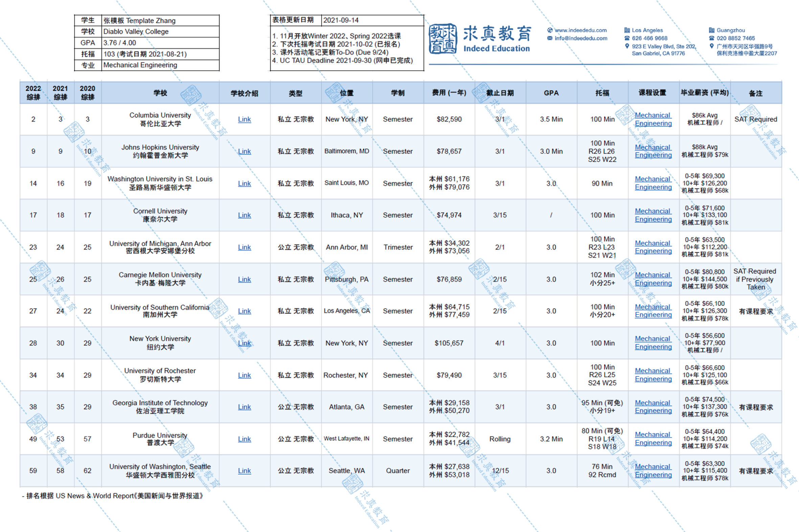Click the GPA value 3.76 / 4.00
The width and height of the screenshot is (799, 532).
pyautogui.click(x=160, y=43)
